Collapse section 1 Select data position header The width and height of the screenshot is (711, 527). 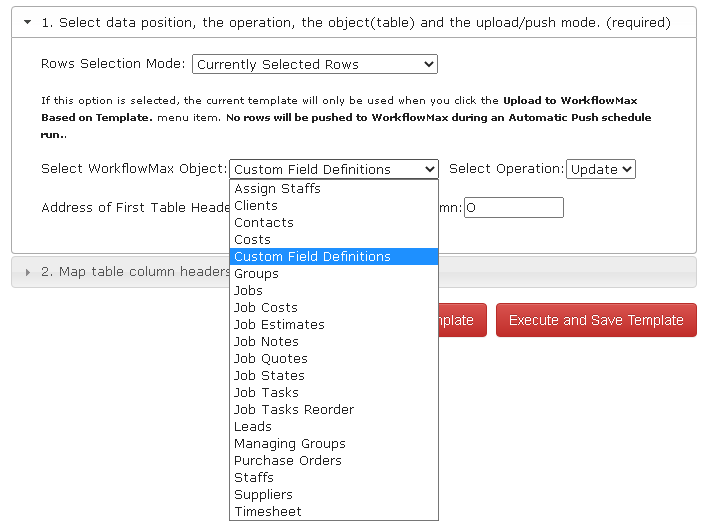pyautogui.click(x=354, y=23)
